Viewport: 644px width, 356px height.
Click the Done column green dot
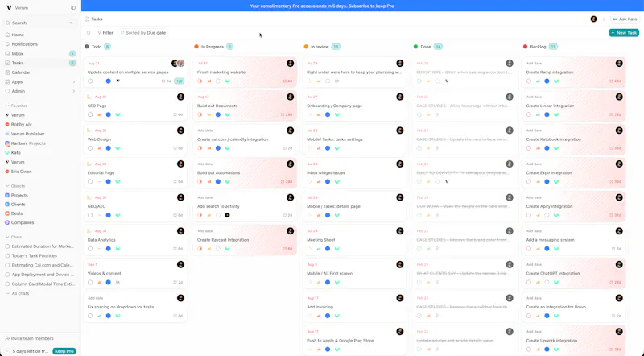(x=415, y=47)
